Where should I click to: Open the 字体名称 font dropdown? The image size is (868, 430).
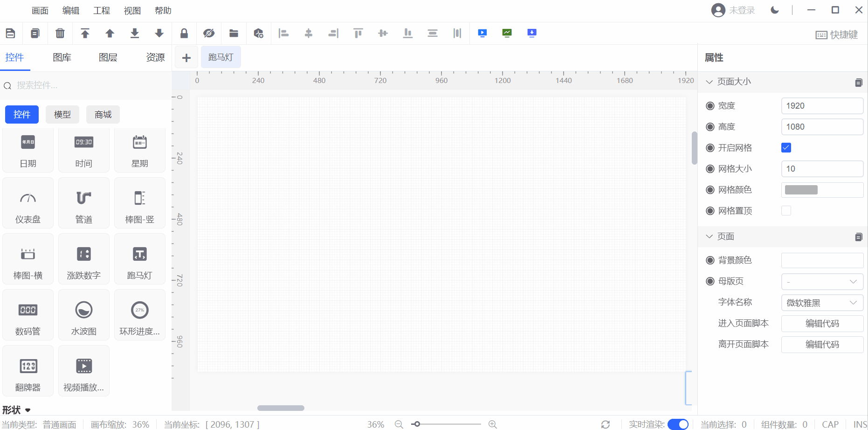(x=822, y=303)
